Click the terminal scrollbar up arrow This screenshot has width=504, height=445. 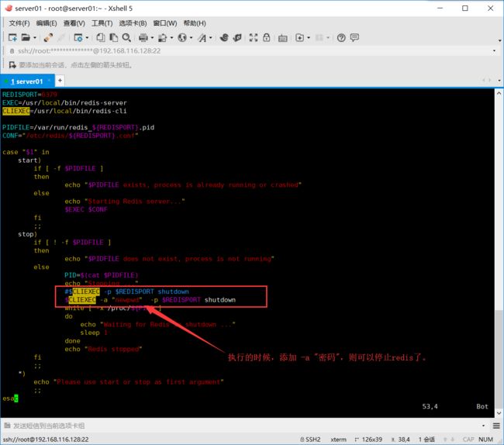point(499,94)
